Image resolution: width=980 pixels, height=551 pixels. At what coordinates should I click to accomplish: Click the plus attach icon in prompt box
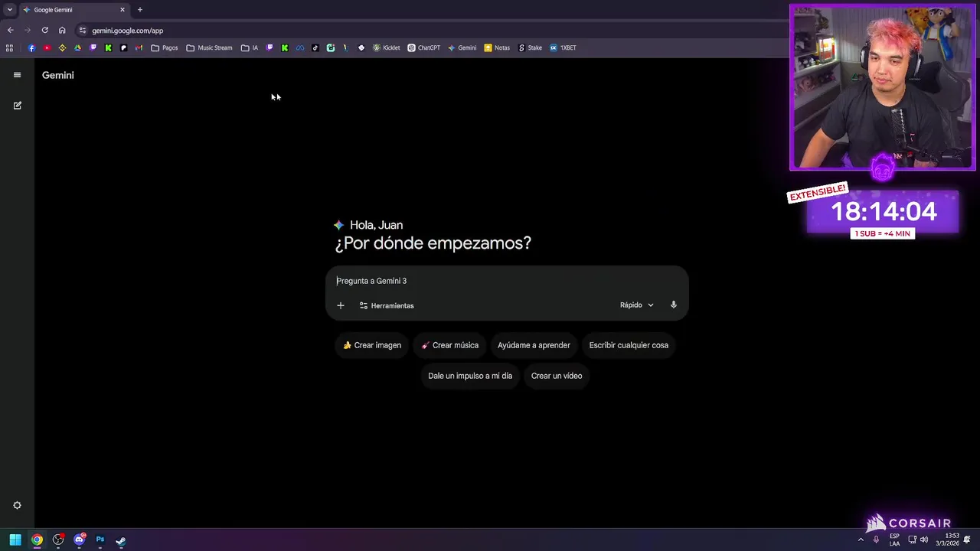(341, 305)
